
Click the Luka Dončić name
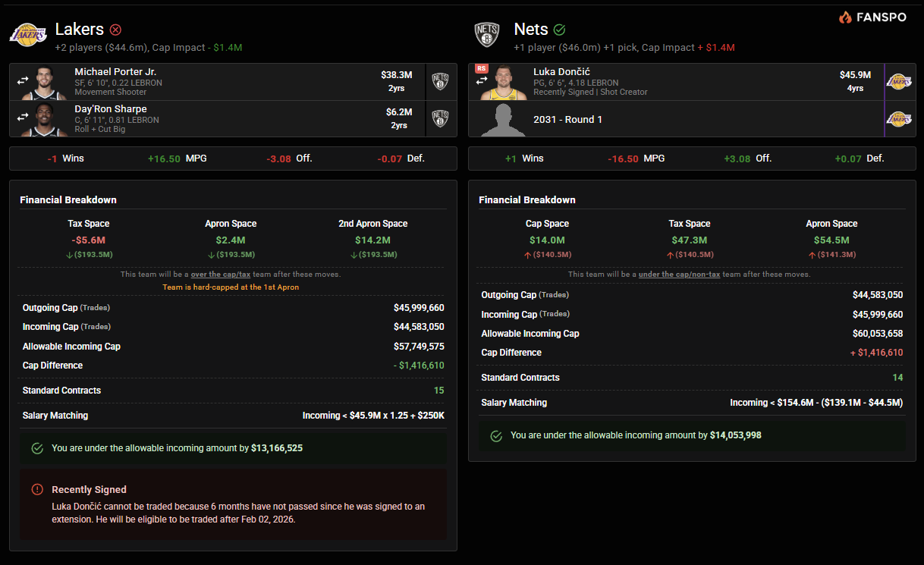(562, 71)
